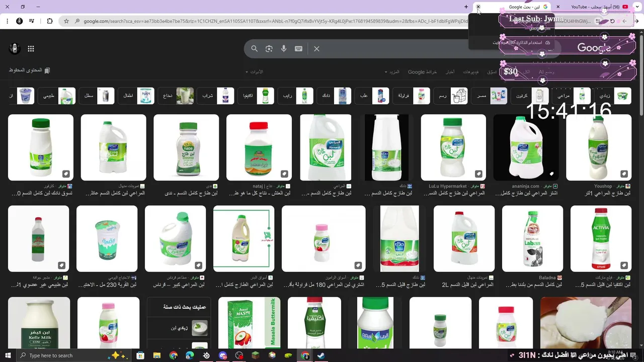Click the Windows taskbar search box
Screen dimensions: 644x362
(x=73, y=355)
